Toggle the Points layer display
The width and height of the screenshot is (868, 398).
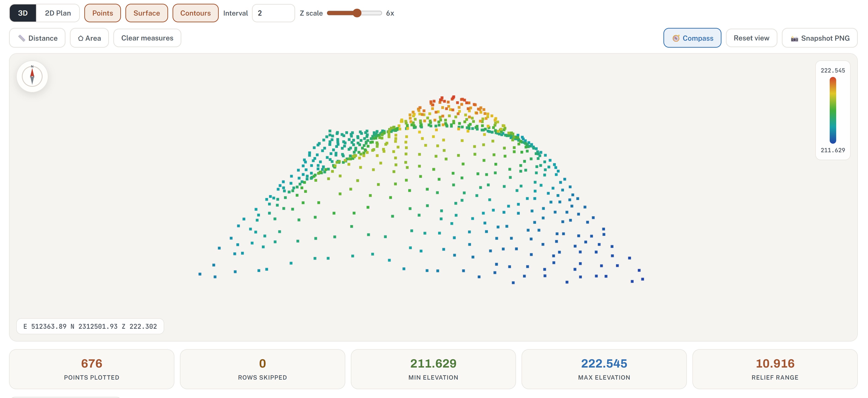coord(102,13)
